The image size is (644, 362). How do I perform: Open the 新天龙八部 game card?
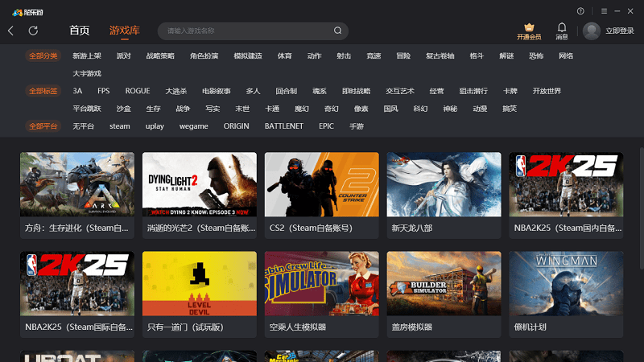point(444,195)
